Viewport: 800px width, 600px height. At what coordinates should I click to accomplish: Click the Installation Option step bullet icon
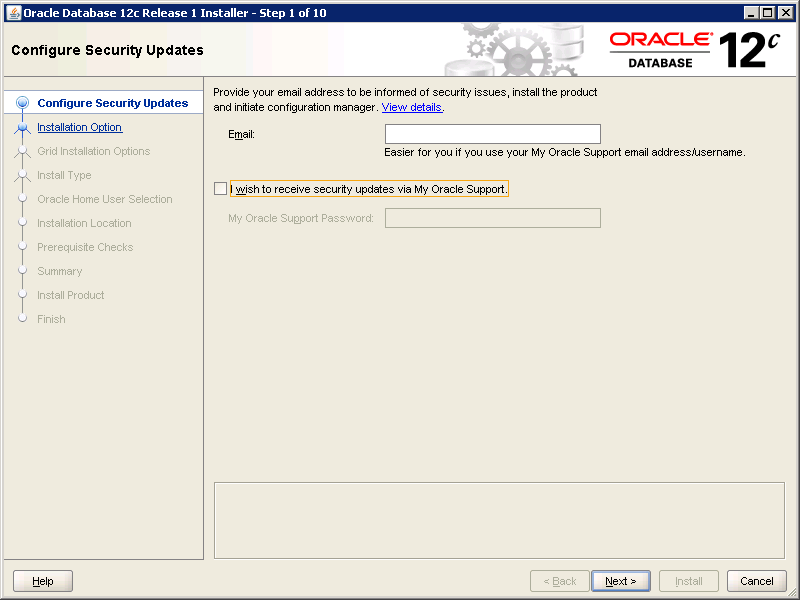(x=23, y=127)
